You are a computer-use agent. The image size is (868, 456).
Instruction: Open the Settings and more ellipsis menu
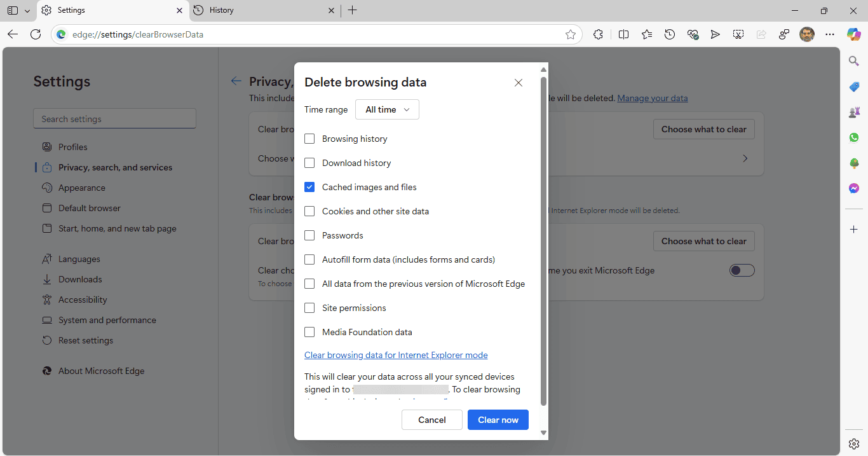tap(830, 34)
